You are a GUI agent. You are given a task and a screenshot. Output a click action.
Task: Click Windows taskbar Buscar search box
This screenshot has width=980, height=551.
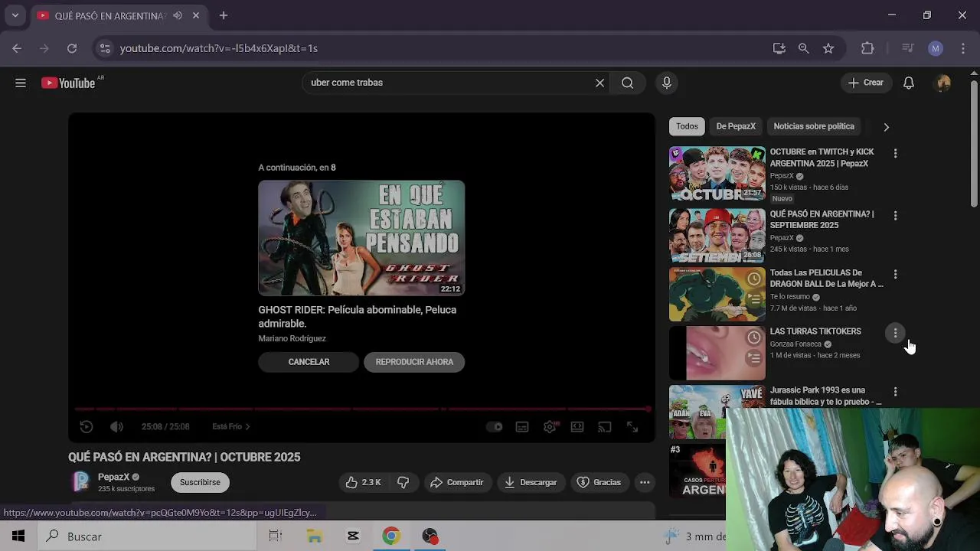[x=147, y=536]
